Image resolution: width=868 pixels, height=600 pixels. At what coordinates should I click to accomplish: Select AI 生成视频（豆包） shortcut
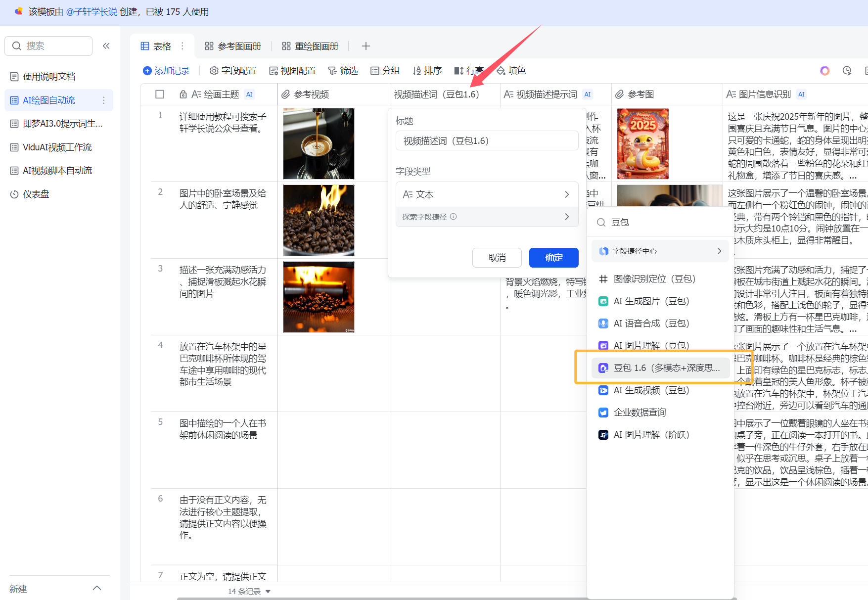click(660, 390)
